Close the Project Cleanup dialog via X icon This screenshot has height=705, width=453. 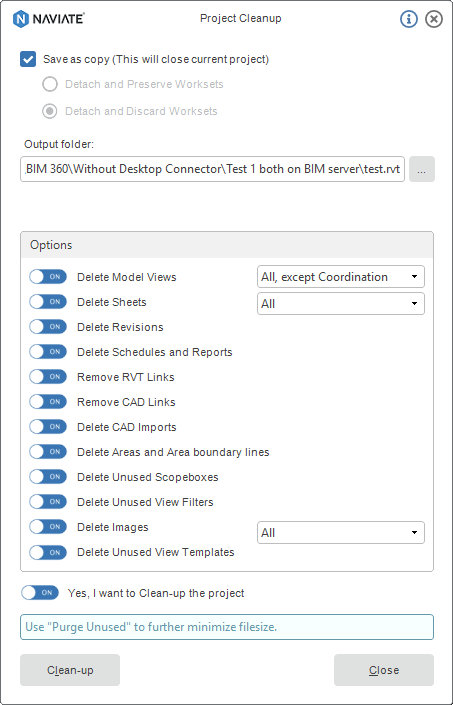[434, 19]
